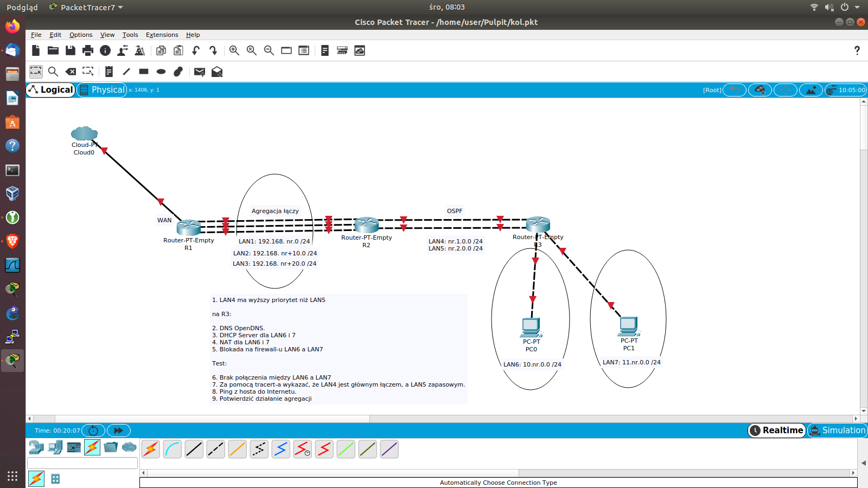Switch to Simulation mode
The image size is (868, 488).
838,431
